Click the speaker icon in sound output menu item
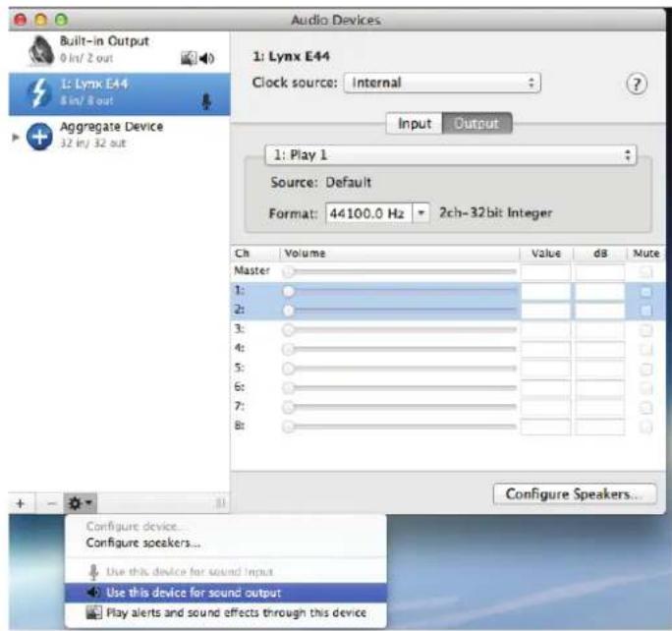Image resolution: width=672 pixels, height=631 pixels. 94,593
